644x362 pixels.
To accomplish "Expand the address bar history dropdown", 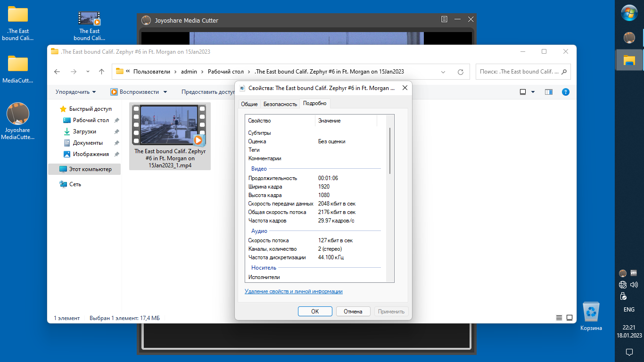I will (x=443, y=72).
